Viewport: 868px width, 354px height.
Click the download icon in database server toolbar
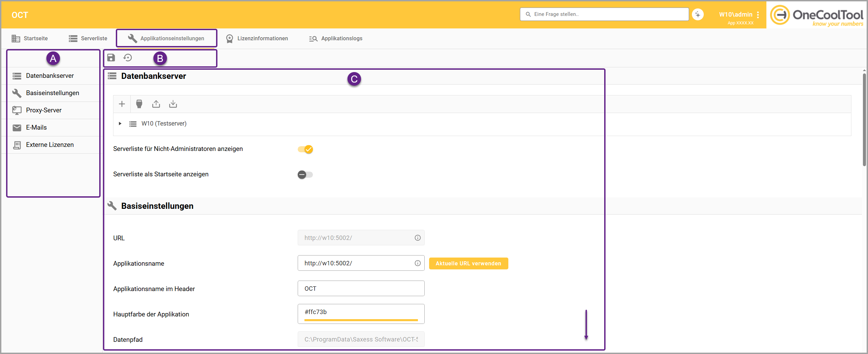(x=173, y=104)
